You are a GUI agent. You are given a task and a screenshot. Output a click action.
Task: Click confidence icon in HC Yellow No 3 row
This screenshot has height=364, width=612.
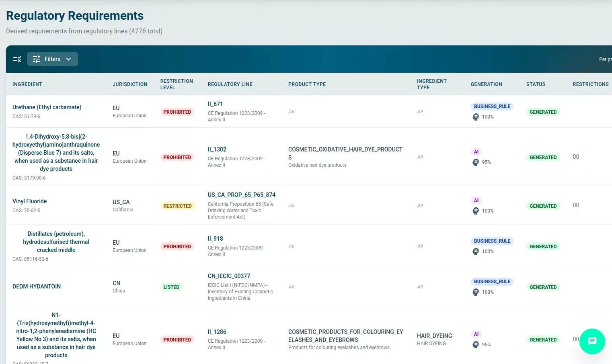pos(476,345)
